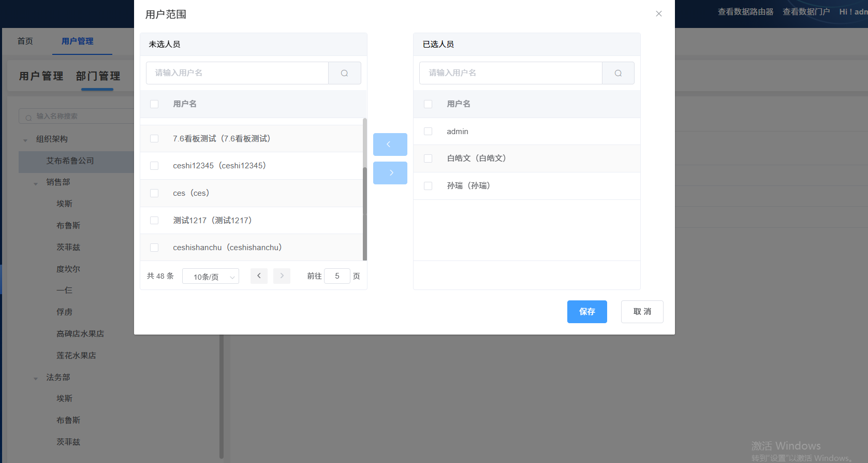
Task: Click right arrow transfer button
Action: click(x=390, y=173)
